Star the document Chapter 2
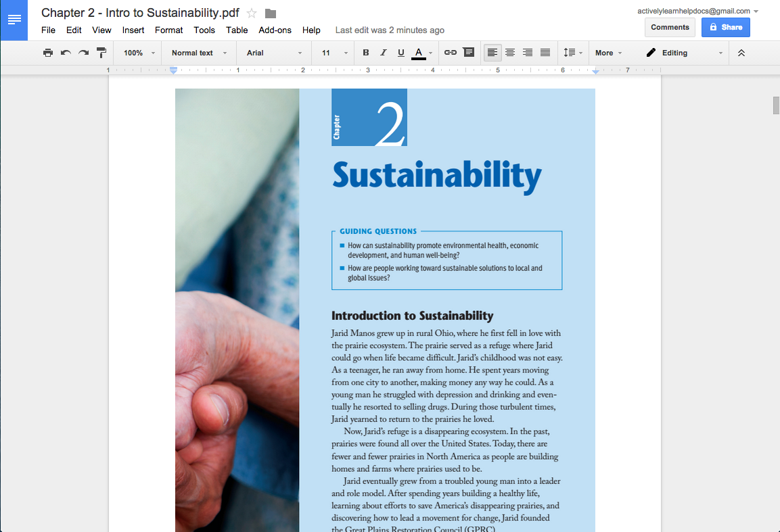This screenshot has height=532, width=780. point(252,14)
